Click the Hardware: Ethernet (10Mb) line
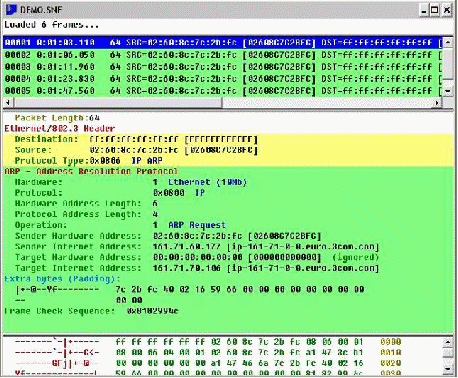Image resolution: width=458 pixels, height=378 pixels. [x=130, y=182]
